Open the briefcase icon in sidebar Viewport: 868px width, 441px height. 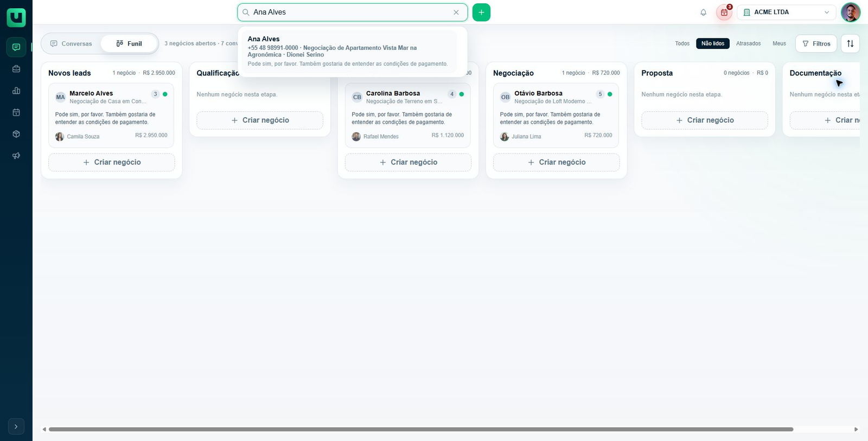point(16,69)
